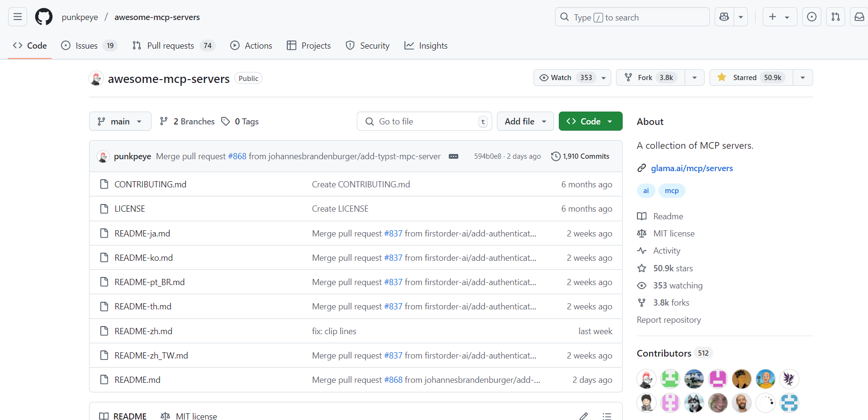
Task: Star toggle: click the Starred button
Action: tap(751, 78)
